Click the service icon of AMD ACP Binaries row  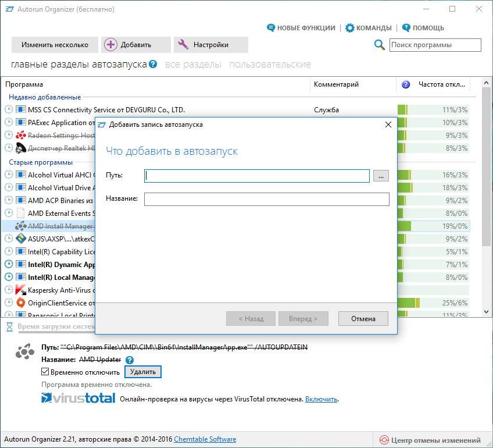21,200
